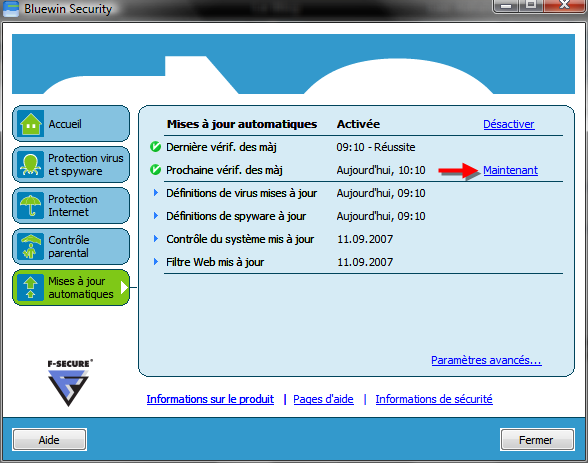Check for updates Maintenant link
This screenshot has height=463, width=588.
(x=510, y=170)
